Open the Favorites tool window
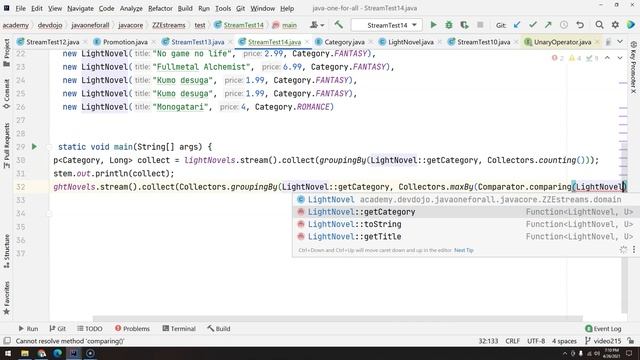This screenshot has width=640, height=360. tap(7, 298)
